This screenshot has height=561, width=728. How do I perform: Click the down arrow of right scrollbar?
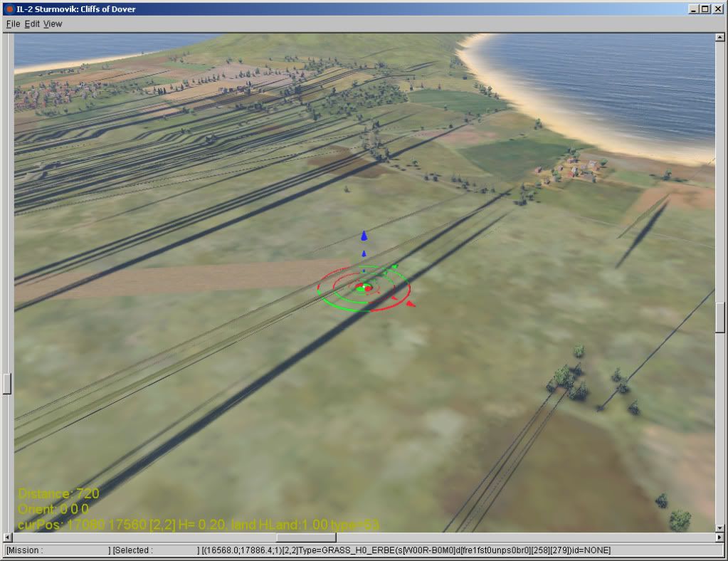(719, 528)
